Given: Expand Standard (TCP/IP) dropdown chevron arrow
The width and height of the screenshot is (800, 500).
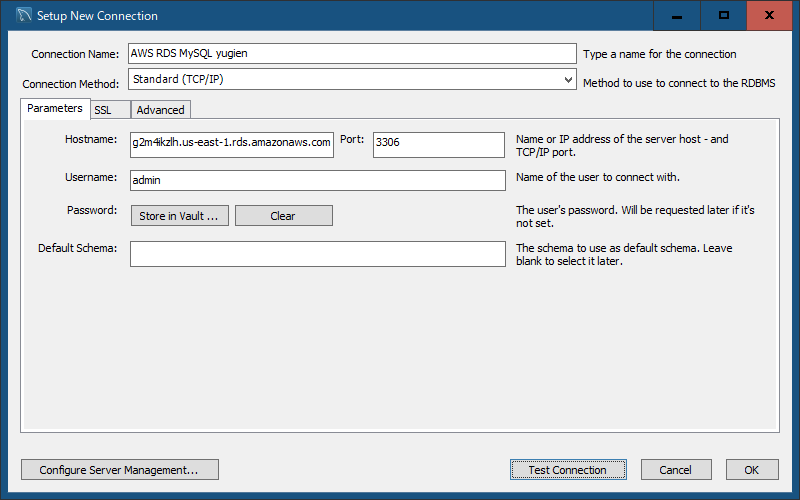Looking at the screenshot, I should (568, 80).
